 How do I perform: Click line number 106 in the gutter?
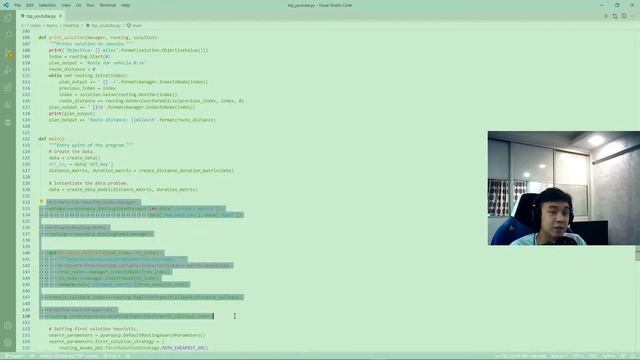pos(26,38)
